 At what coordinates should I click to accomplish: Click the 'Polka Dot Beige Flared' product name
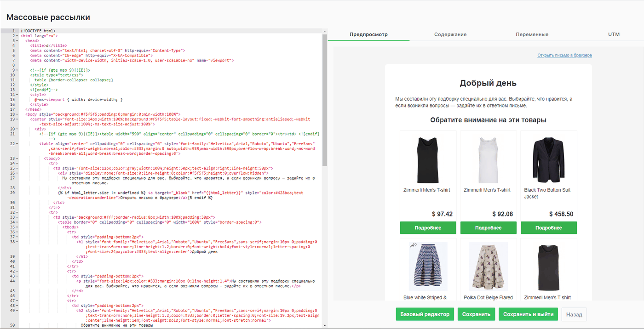[488, 298]
